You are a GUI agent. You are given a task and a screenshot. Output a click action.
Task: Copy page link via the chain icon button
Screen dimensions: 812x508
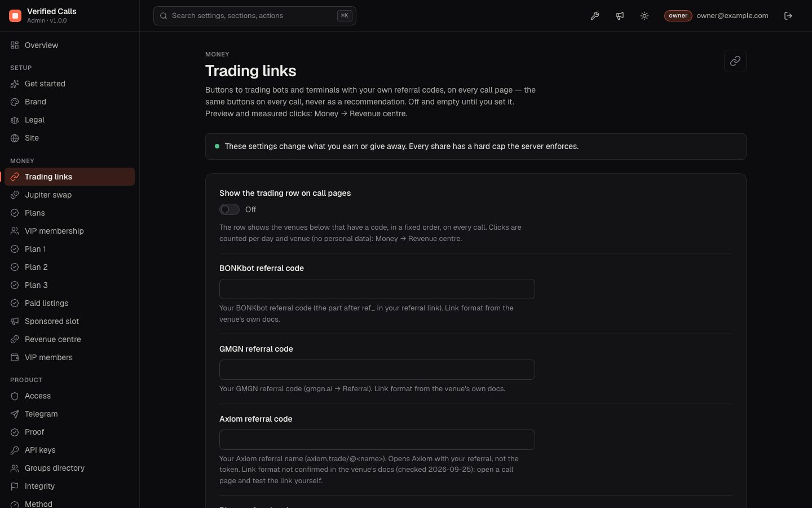tap(735, 61)
